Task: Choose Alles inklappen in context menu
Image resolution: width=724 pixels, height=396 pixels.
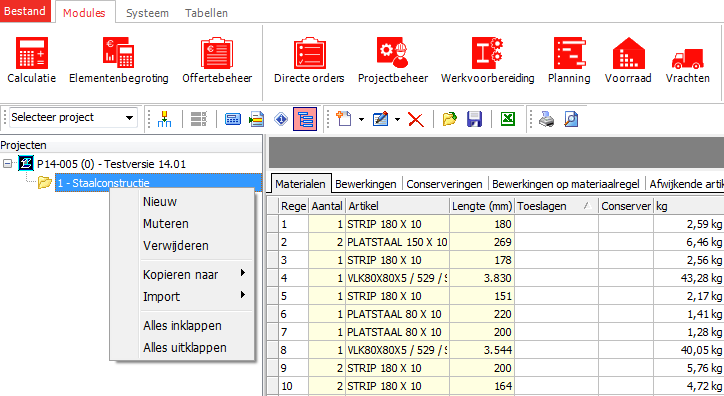Action: pos(182,325)
